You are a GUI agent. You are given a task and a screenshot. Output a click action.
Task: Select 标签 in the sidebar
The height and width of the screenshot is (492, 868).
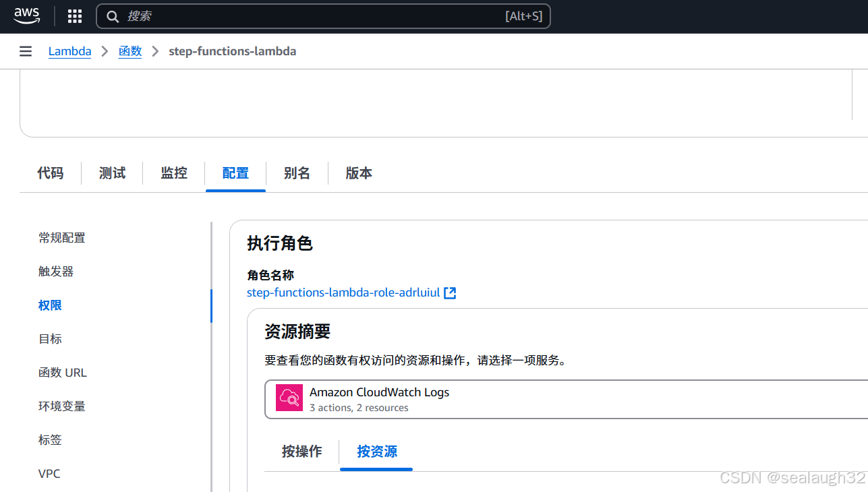coord(50,440)
